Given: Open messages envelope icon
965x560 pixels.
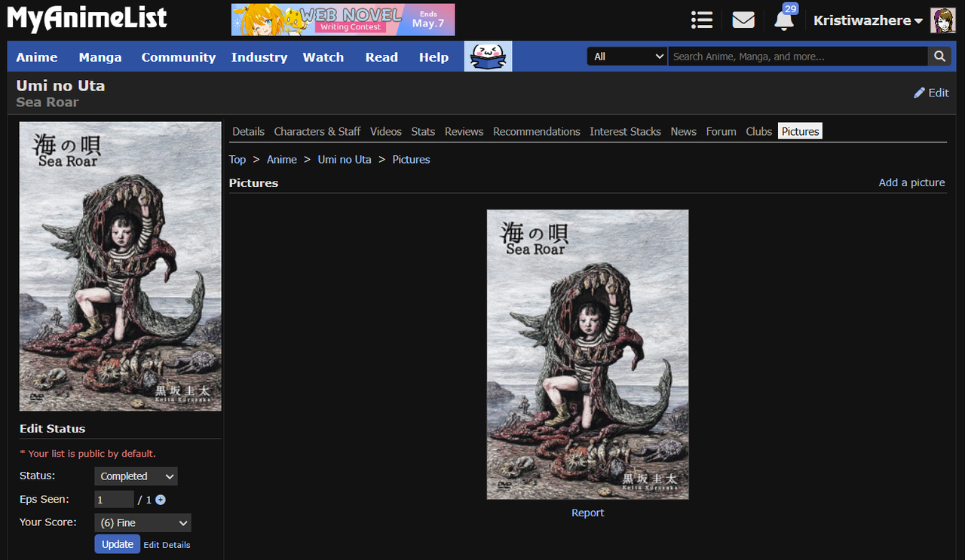Looking at the screenshot, I should click(743, 20).
